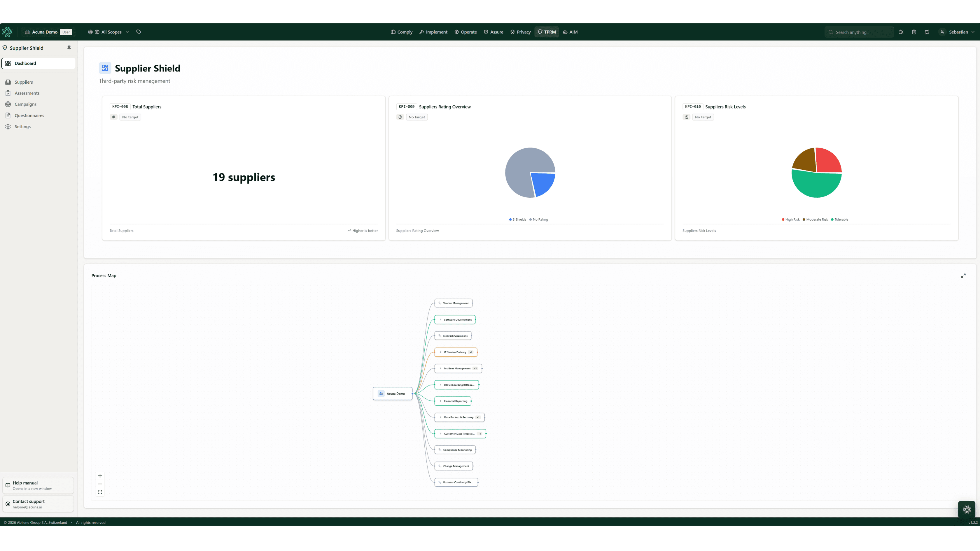The image size is (980, 551).
Task: Toggle the High Risk legend entry
Action: [790, 220]
